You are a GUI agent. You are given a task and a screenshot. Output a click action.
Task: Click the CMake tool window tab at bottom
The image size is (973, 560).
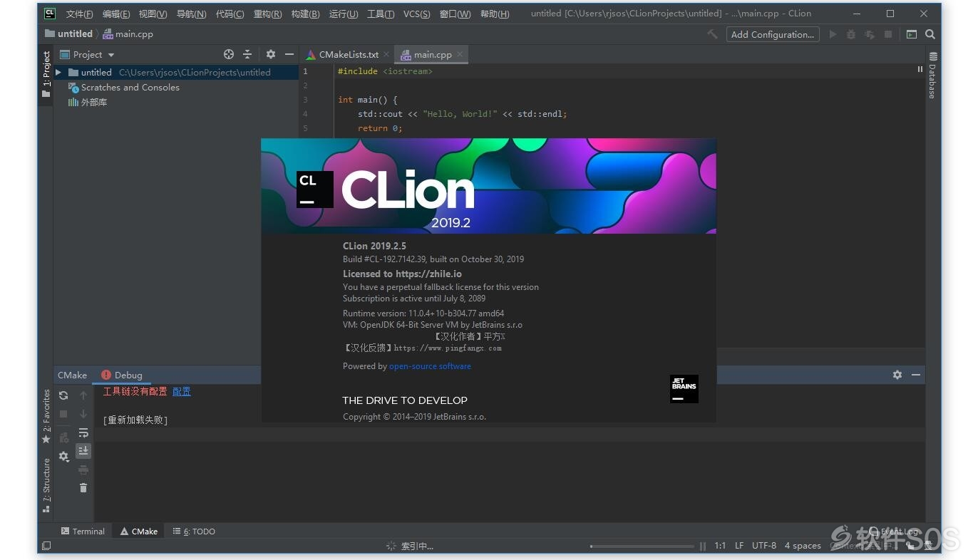pyautogui.click(x=139, y=532)
